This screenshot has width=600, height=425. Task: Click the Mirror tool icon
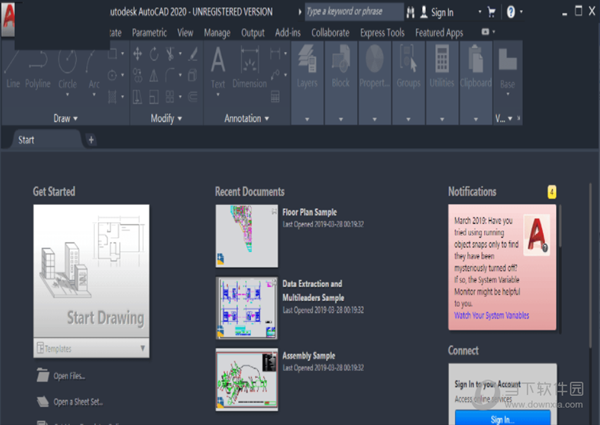[x=154, y=75]
